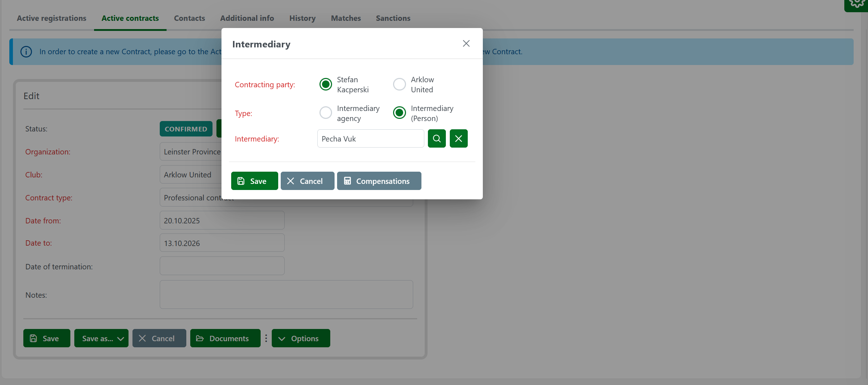The height and width of the screenshot is (385, 868).
Task: Click the search magnifier icon beside Intermediary field
Action: click(437, 139)
